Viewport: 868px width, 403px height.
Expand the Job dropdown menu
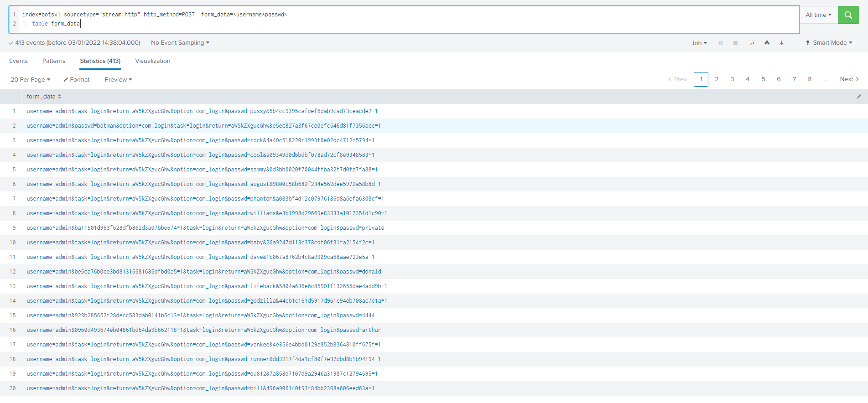pos(699,43)
